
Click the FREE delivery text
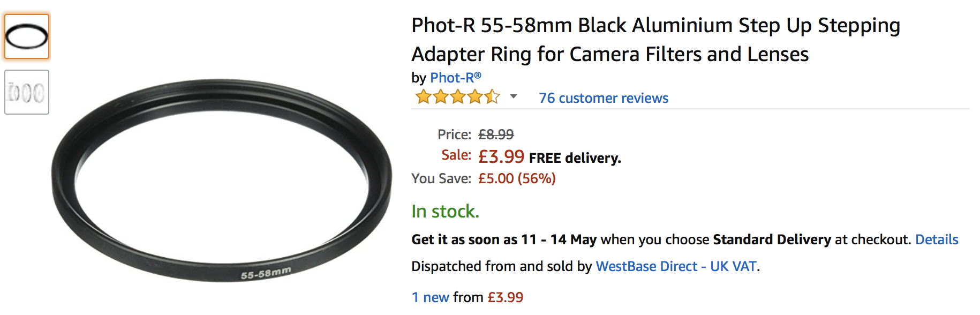click(575, 158)
